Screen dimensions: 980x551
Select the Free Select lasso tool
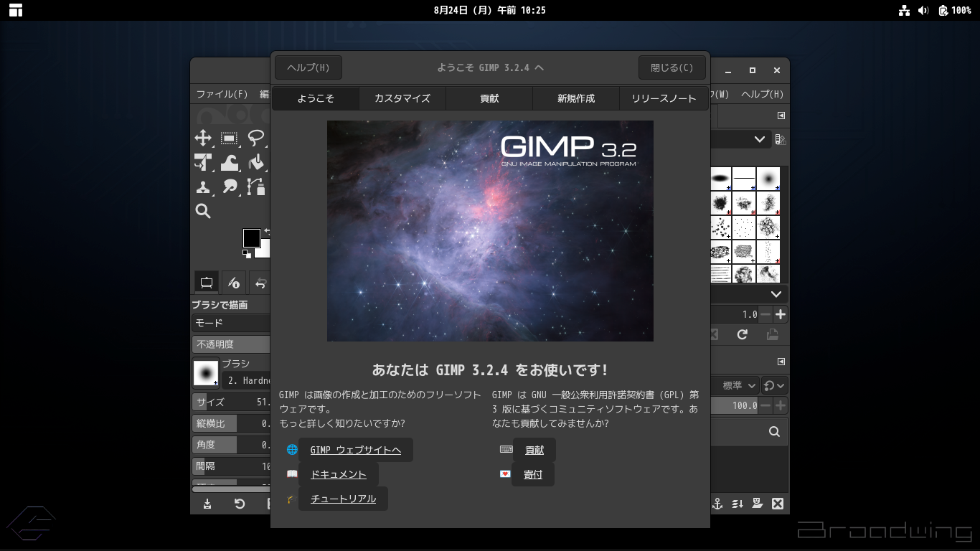tap(256, 138)
